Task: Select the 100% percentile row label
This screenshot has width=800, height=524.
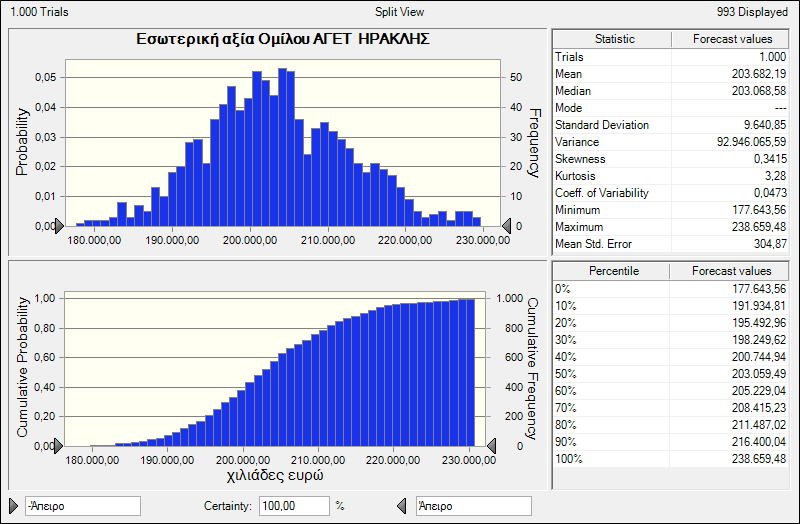Action: (568, 459)
